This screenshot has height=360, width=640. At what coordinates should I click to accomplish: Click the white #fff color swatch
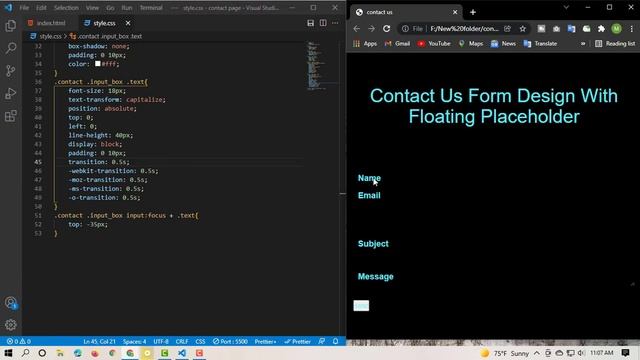(98, 64)
